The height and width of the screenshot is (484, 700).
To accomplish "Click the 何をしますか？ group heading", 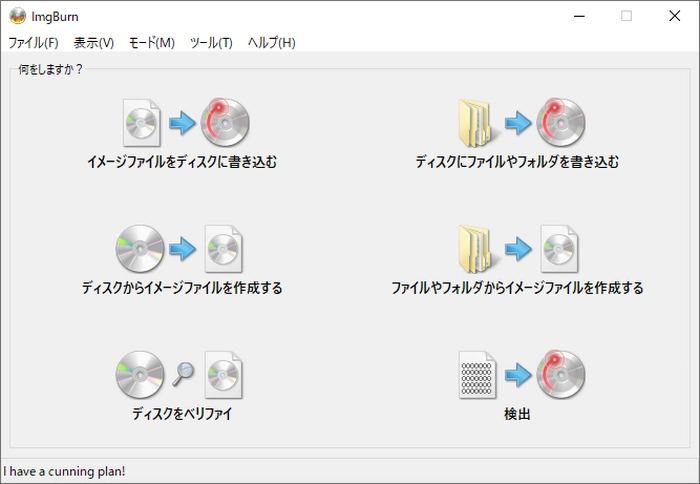I will (x=50, y=69).
